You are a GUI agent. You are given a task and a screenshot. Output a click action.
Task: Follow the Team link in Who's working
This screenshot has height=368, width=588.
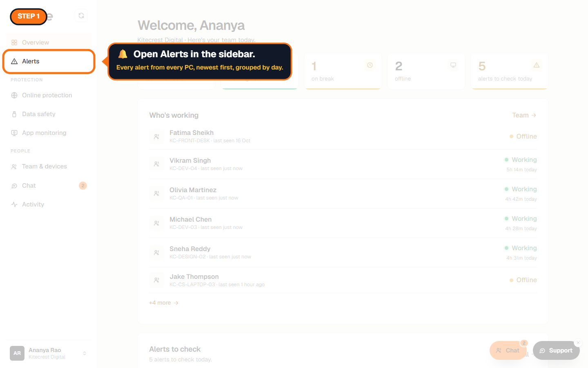pos(524,115)
